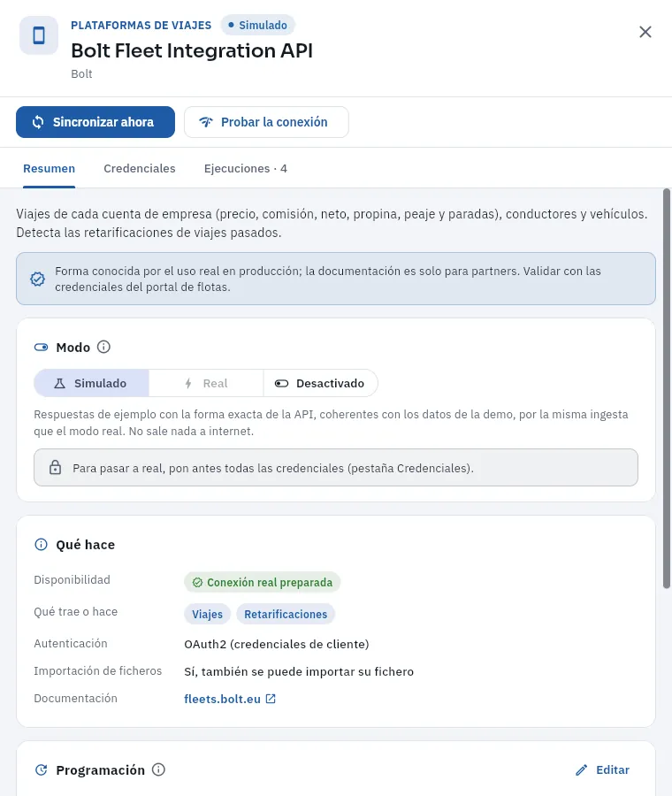
Task: Test the connection with Probar la conexión
Action: [266, 122]
